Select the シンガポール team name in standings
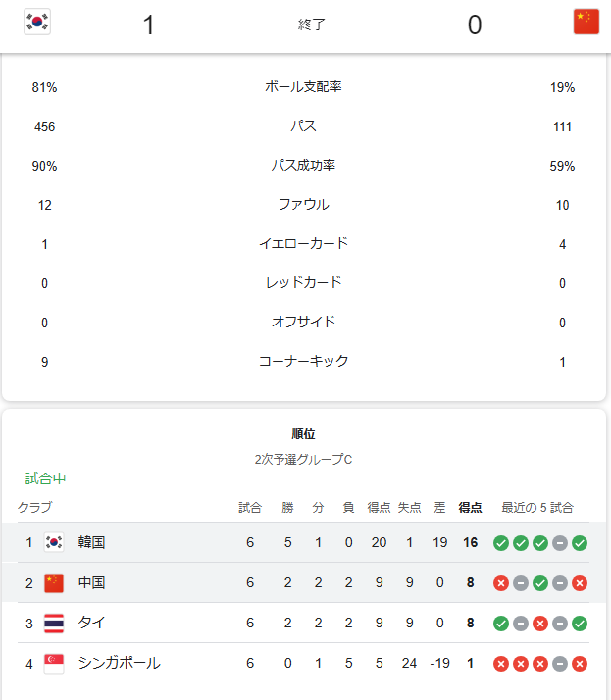This screenshot has height=700, width=611. click(119, 664)
